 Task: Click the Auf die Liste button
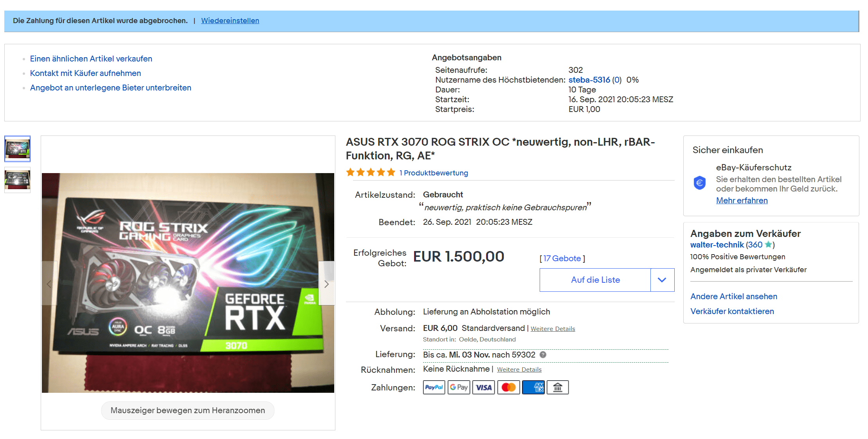click(595, 280)
